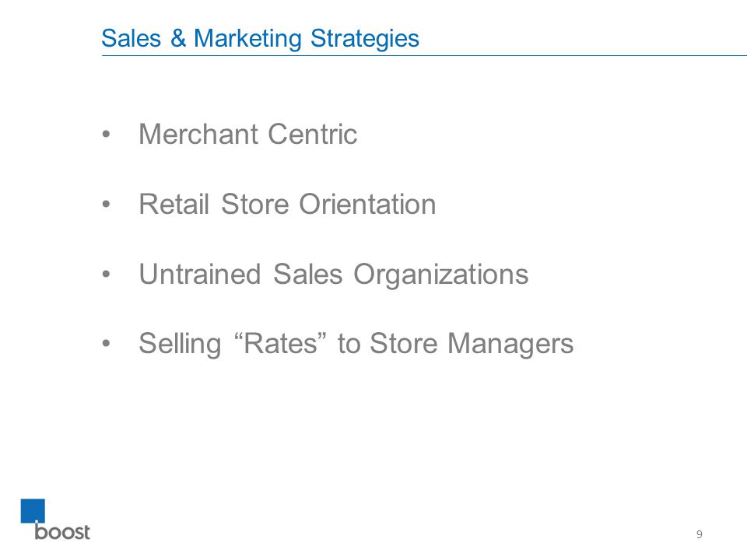Click the ampersand in the slide title
The width and height of the screenshot is (747, 560).
point(177,38)
